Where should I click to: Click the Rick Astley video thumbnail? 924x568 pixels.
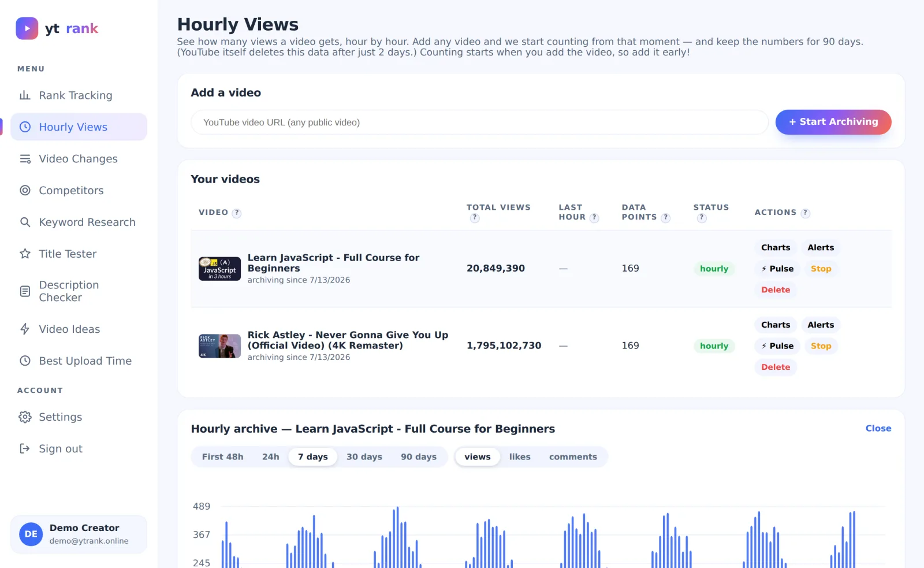pyautogui.click(x=219, y=346)
